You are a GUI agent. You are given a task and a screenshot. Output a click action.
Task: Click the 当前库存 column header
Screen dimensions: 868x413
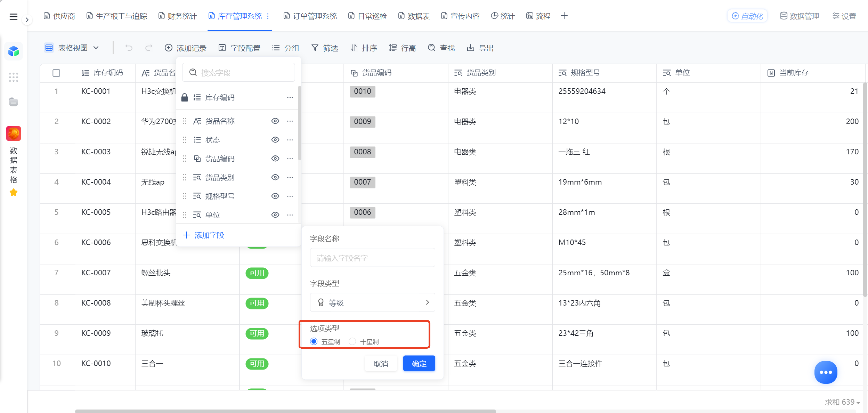click(813, 73)
